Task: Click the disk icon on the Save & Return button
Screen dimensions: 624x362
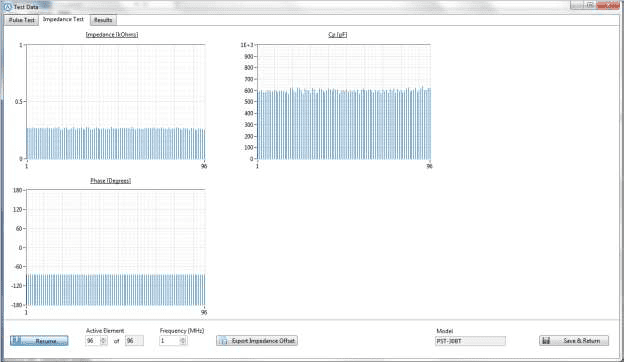Action: click(x=546, y=341)
